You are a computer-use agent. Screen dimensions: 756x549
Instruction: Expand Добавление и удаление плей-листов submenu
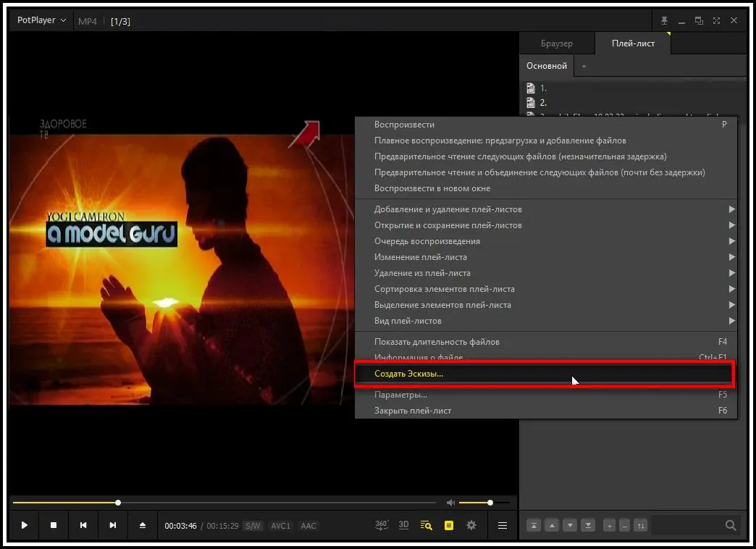click(546, 209)
